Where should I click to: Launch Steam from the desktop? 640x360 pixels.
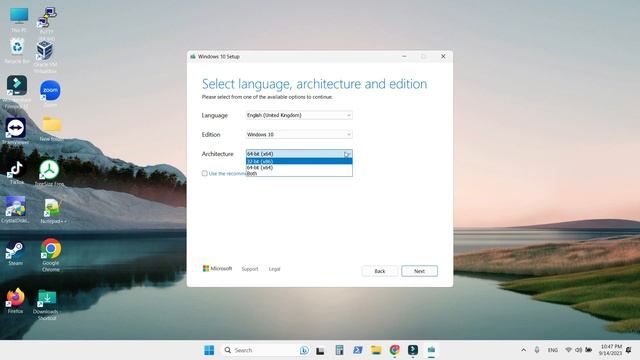point(15,252)
